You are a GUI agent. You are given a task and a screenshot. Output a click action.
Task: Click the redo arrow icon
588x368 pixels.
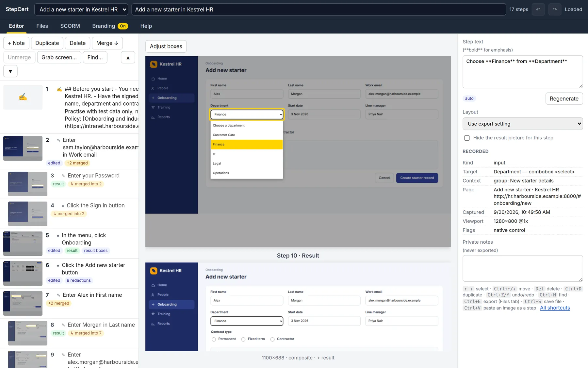(x=555, y=9)
